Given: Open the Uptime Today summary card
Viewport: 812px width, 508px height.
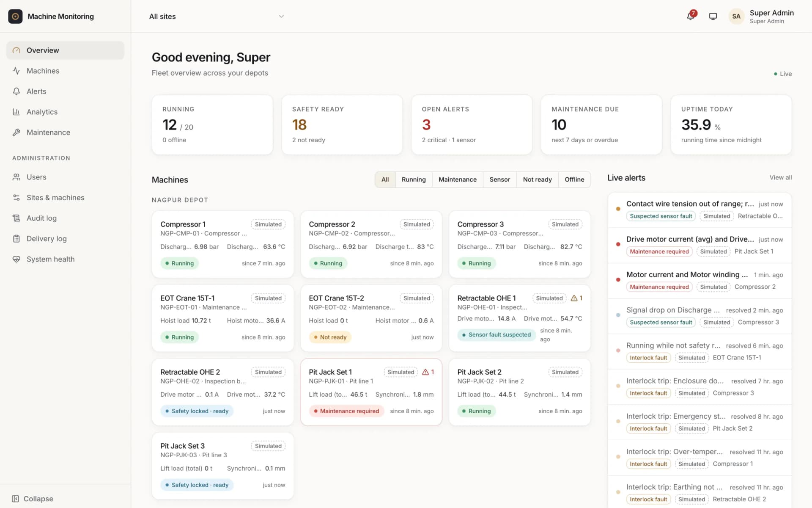Looking at the screenshot, I should (731, 124).
